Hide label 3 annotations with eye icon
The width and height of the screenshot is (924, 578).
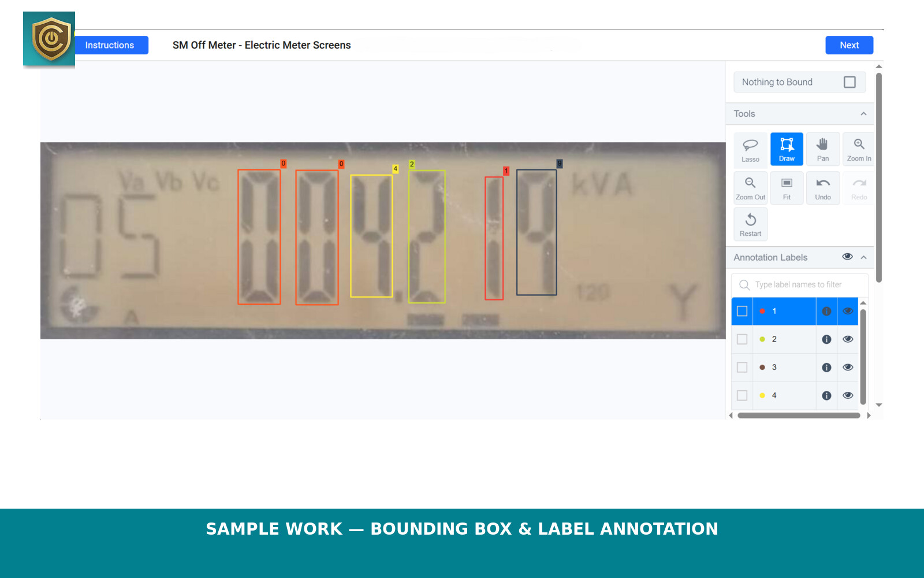coord(848,368)
